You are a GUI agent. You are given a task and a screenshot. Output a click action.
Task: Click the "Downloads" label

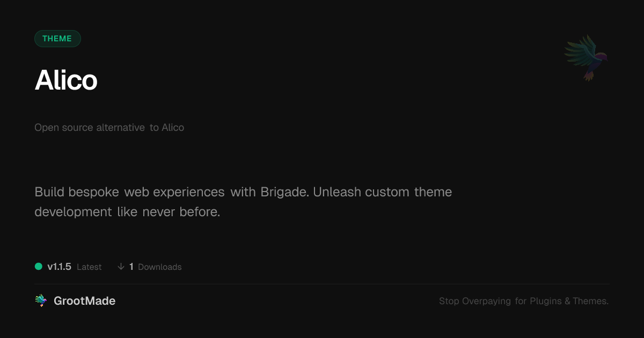click(x=160, y=267)
